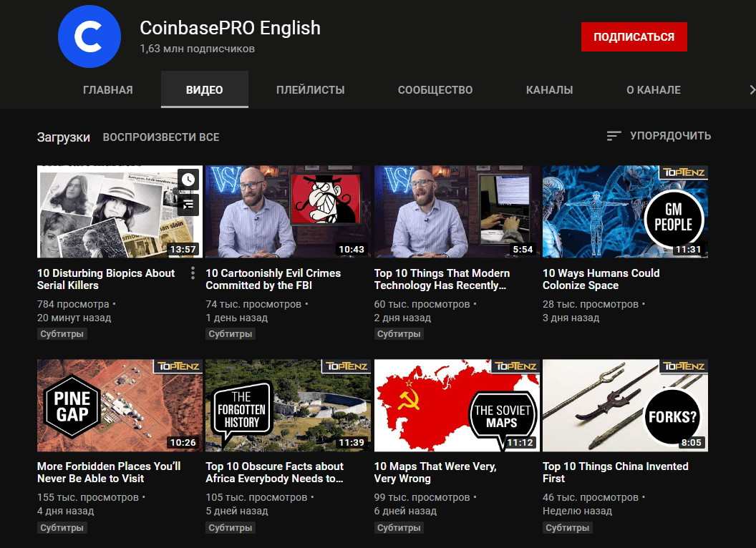
Task: Click TopTenz logo on GM PEOPLE thumbnail
Action: (684, 172)
